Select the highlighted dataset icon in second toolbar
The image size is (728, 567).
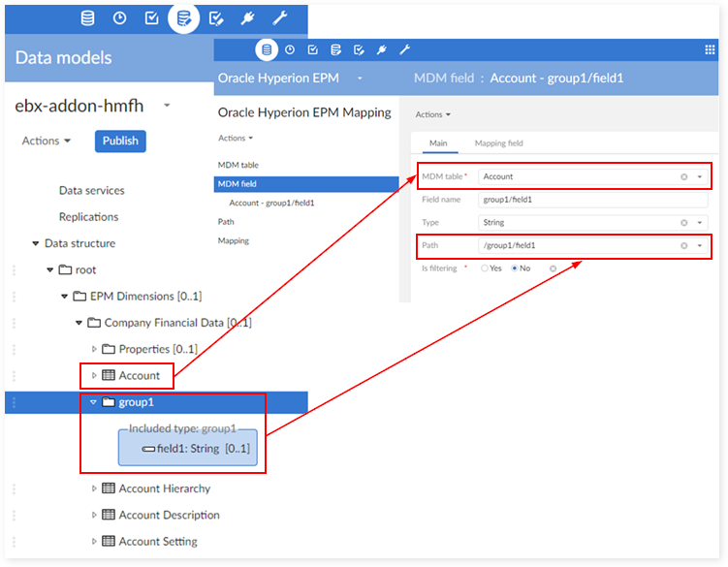pyautogui.click(x=267, y=49)
